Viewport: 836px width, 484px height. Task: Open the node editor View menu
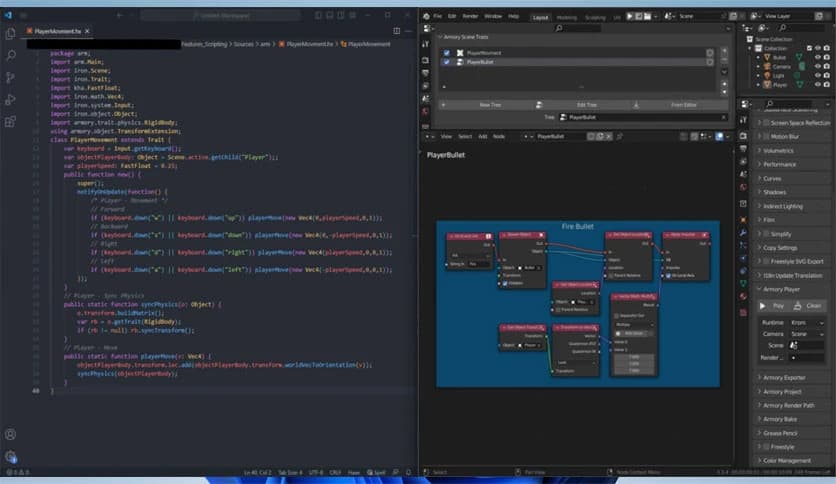tap(446, 136)
